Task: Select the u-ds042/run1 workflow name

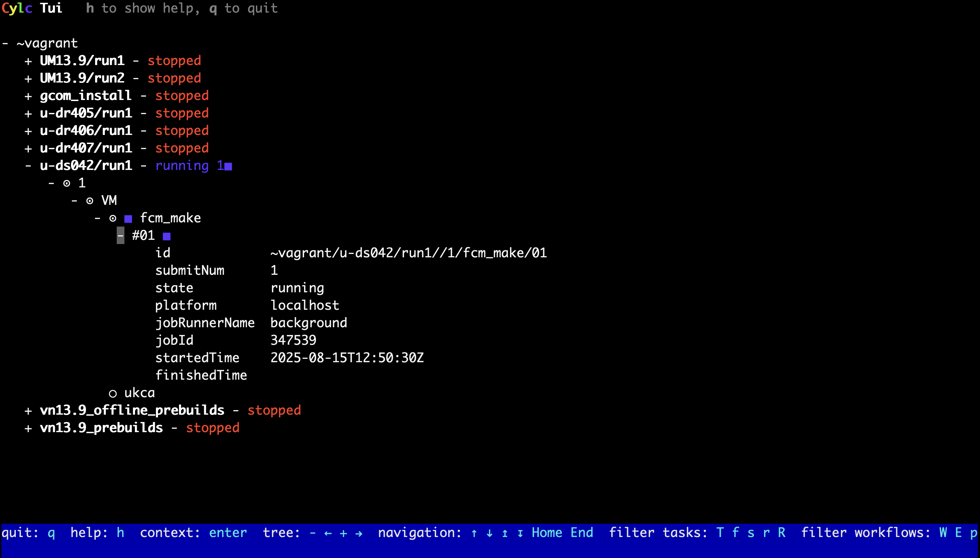Action: [x=86, y=166]
